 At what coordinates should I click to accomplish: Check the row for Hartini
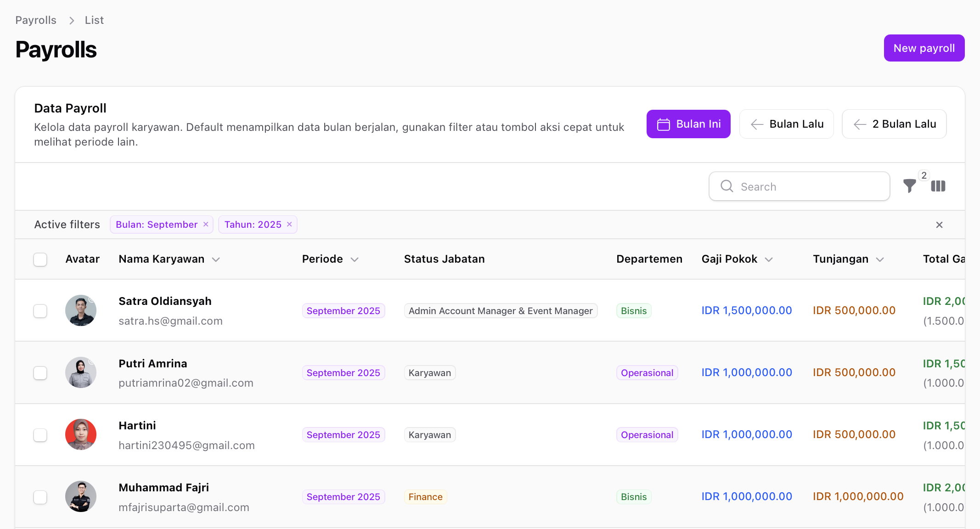pyautogui.click(x=40, y=435)
